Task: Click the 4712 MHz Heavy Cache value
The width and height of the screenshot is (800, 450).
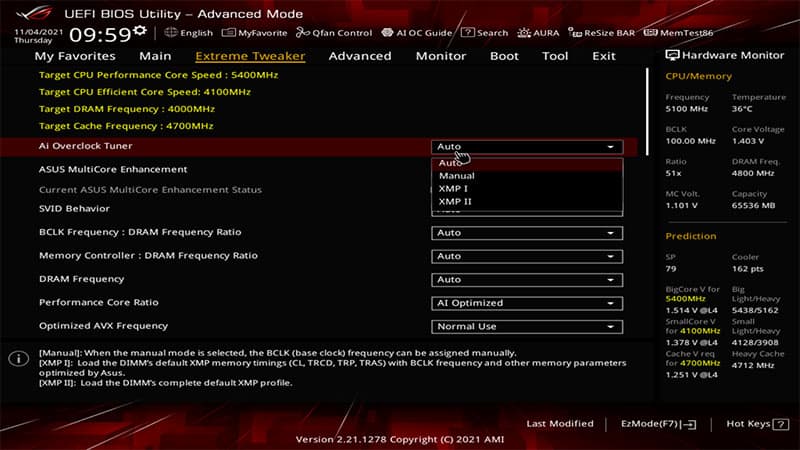Action: pyautogui.click(x=753, y=365)
